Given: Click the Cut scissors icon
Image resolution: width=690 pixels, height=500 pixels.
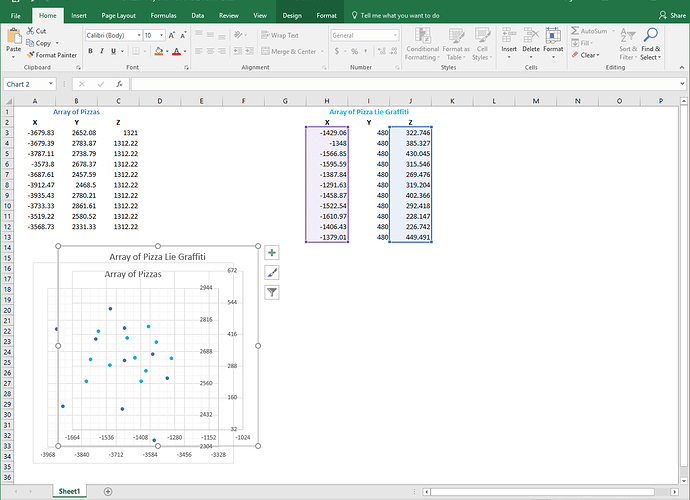Looking at the screenshot, I should [29, 31].
